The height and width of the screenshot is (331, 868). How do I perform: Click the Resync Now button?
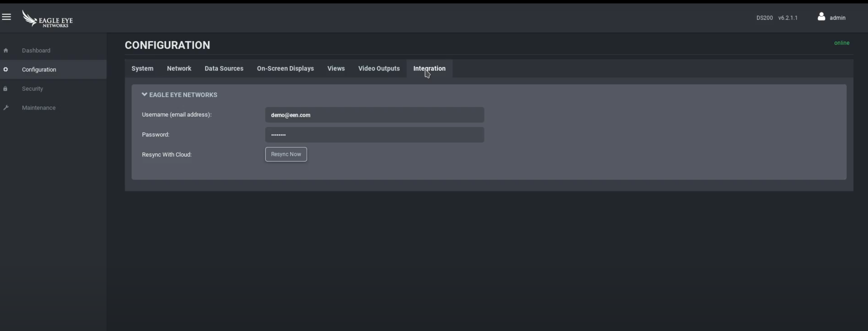[x=286, y=154]
